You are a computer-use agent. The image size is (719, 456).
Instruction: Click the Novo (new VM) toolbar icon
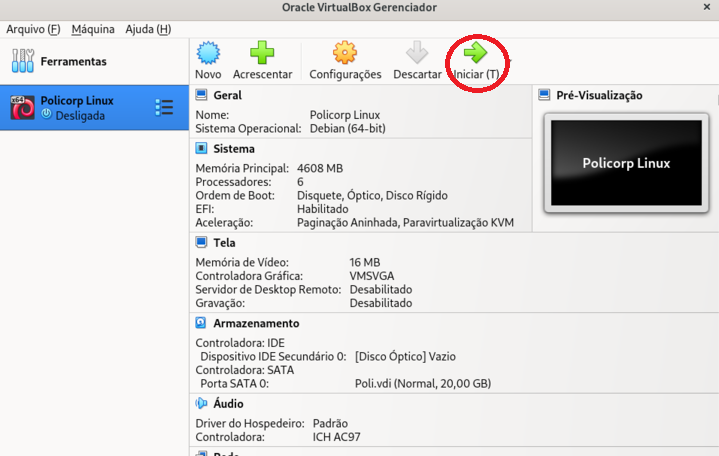pos(208,52)
